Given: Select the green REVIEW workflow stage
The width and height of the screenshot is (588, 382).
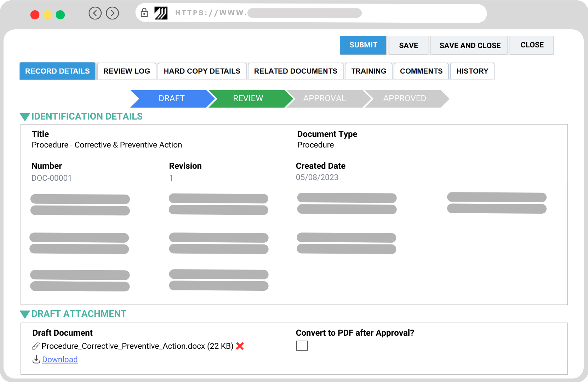Looking at the screenshot, I should (x=248, y=99).
